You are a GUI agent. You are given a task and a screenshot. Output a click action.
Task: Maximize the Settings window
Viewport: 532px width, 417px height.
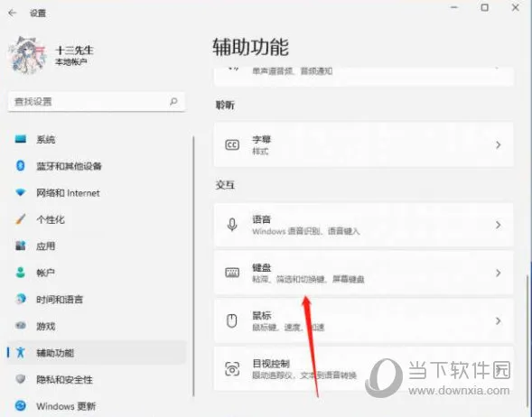click(484, 7)
